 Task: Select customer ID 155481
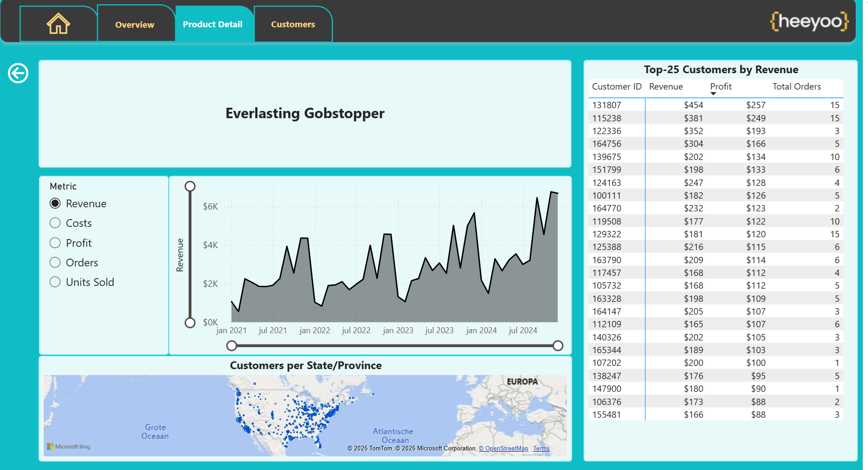(x=606, y=415)
